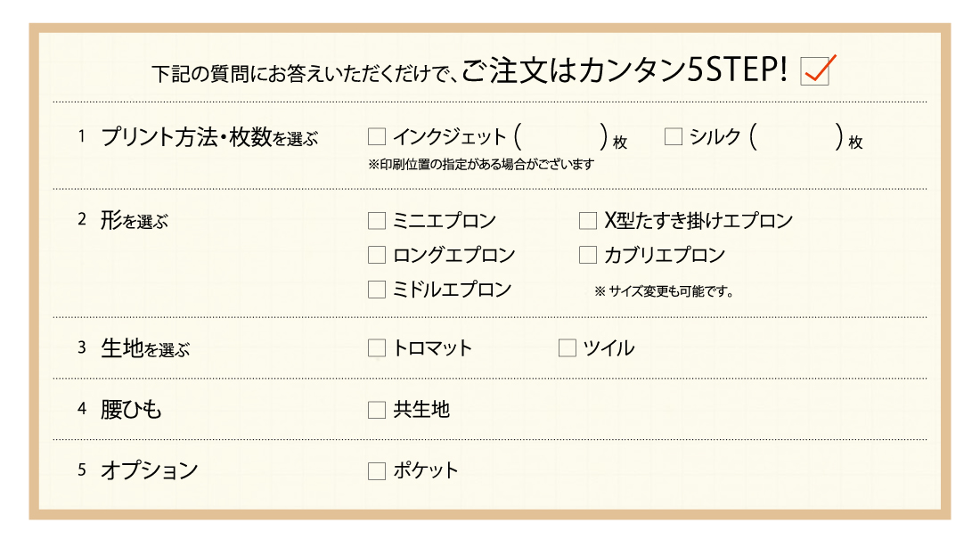Select the ロングエプロン checkbox
Image resolution: width=980 pixels, height=547 pixels.
[x=376, y=255]
